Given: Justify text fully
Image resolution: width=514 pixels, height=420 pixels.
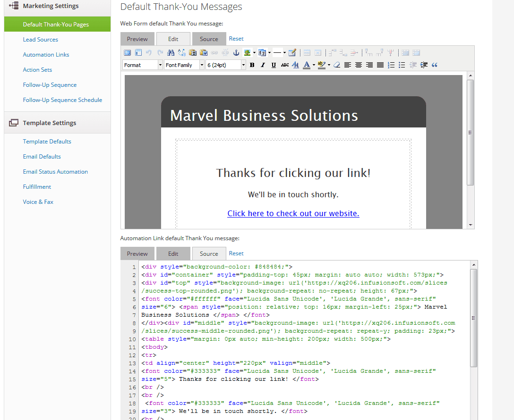Looking at the screenshot, I should [x=380, y=65].
